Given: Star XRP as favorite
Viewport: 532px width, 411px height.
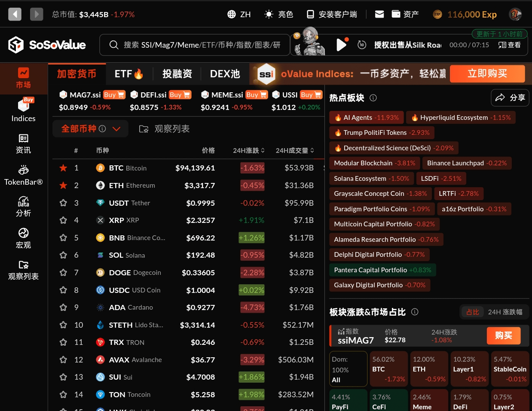Looking at the screenshot, I should tap(63, 220).
